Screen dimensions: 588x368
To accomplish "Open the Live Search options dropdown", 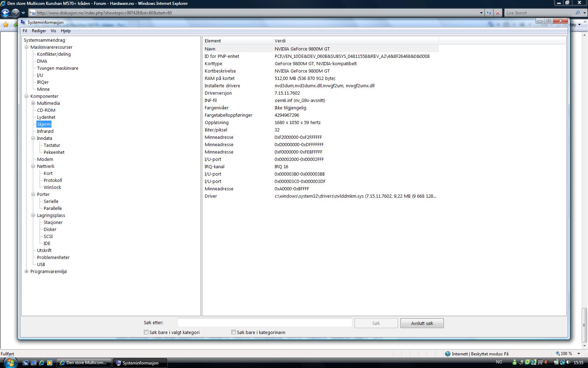I will click(x=584, y=13).
